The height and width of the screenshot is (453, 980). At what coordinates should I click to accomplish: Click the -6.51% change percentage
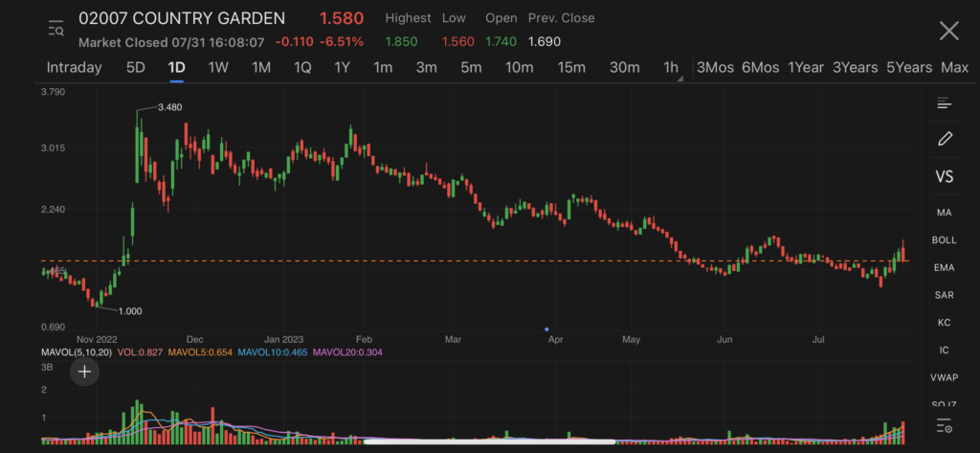point(342,42)
